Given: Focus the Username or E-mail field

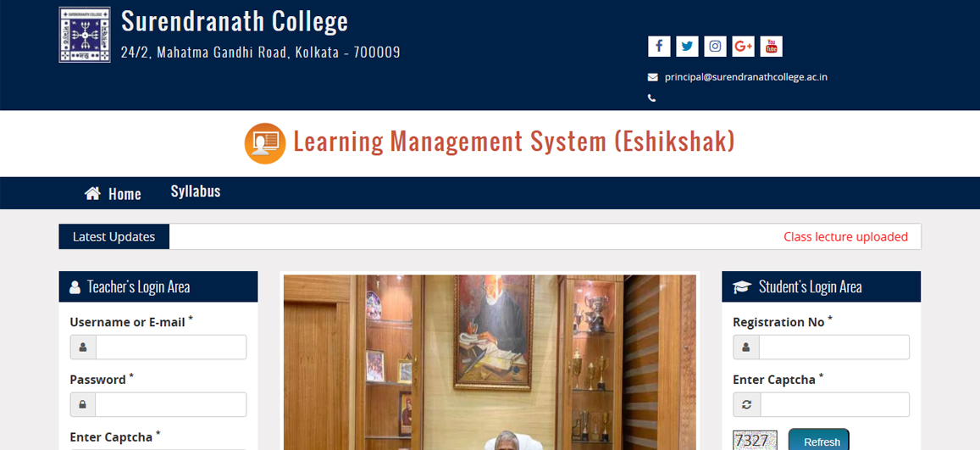Looking at the screenshot, I should [x=170, y=347].
